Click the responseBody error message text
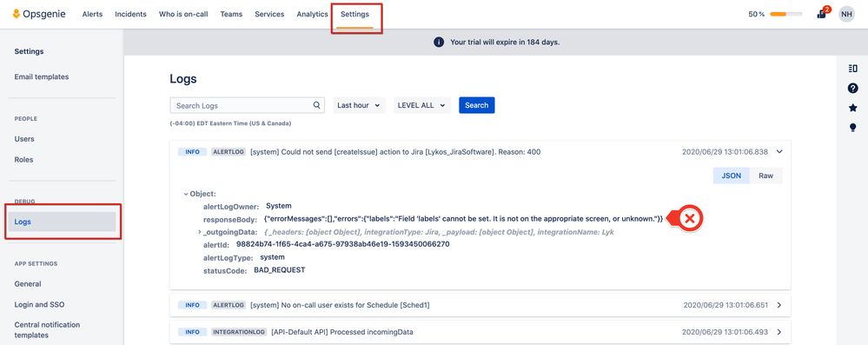 463,218
